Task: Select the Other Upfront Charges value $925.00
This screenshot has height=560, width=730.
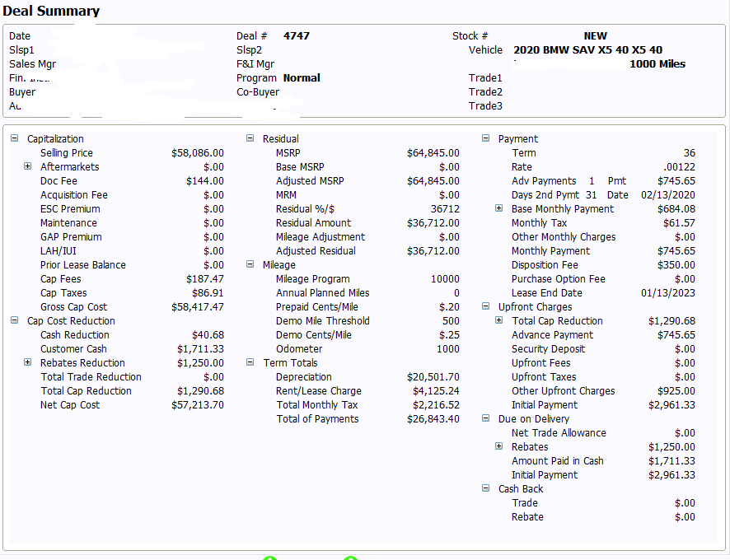Action: [x=676, y=391]
